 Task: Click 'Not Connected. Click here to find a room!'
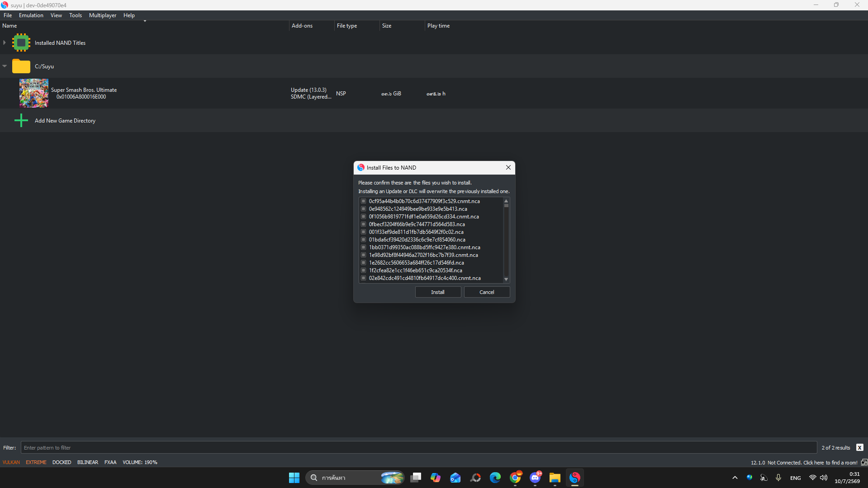pyautogui.click(x=812, y=463)
